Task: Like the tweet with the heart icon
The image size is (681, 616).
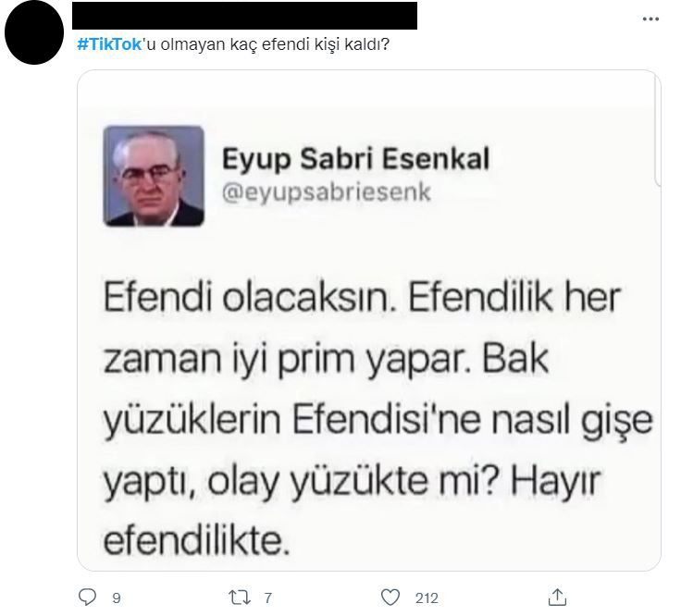Action: click(390, 598)
